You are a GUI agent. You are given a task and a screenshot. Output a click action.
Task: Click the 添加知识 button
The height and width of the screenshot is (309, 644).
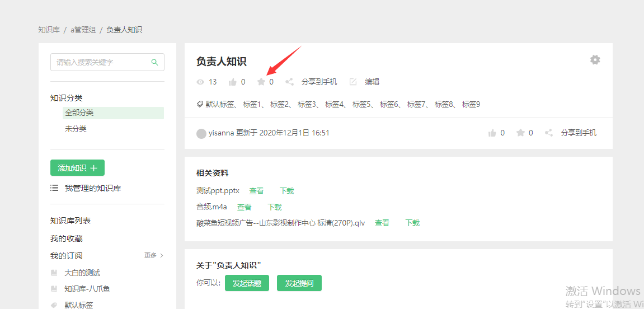77,167
